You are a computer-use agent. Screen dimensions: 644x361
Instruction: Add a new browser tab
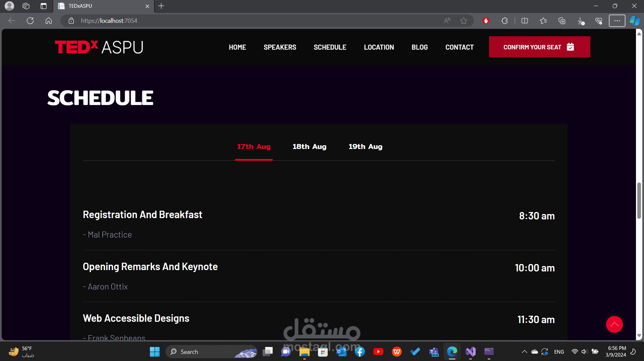click(x=161, y=6)
